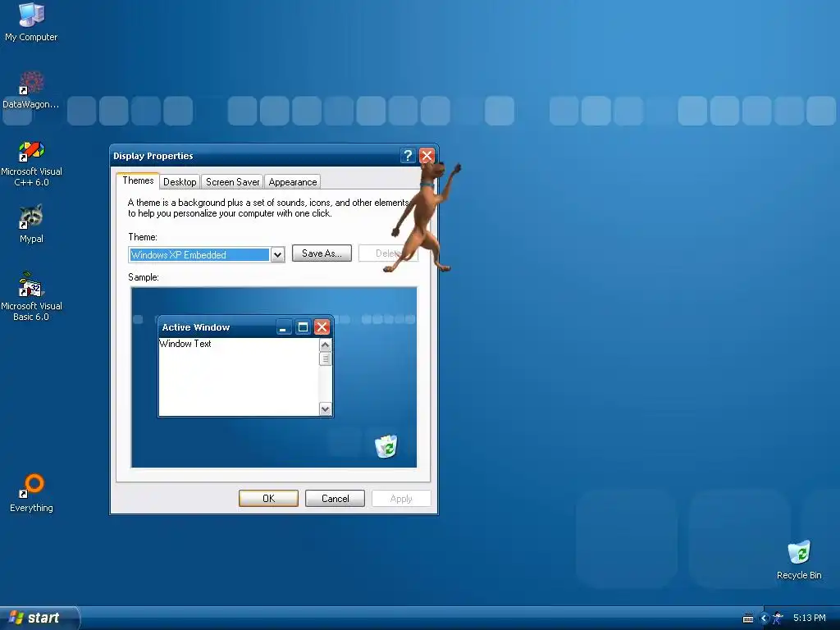Click the sample window's scrollbar thumb

click(x=325, y=359)
